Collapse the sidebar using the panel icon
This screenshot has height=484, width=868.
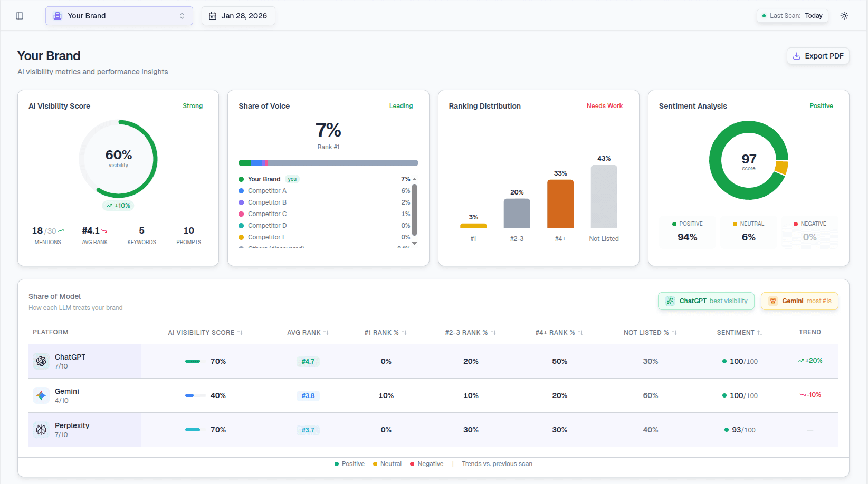coord(20,16)
